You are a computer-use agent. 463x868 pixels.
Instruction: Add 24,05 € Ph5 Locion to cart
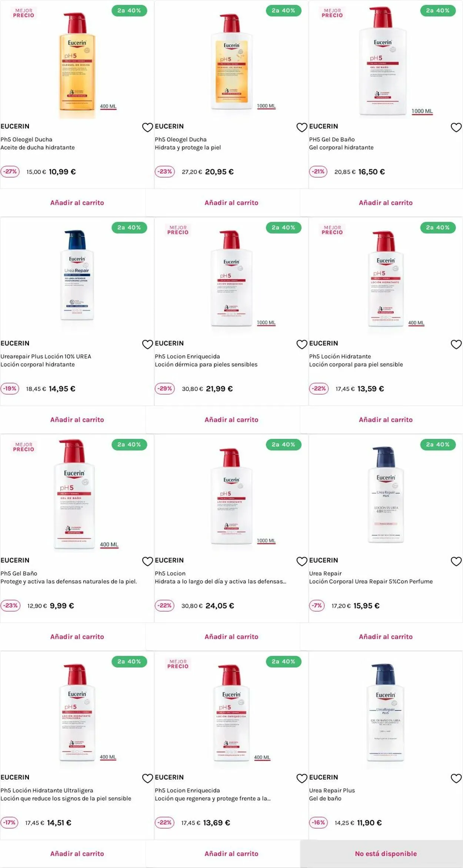pyautogui.click(x=231, y=637)
